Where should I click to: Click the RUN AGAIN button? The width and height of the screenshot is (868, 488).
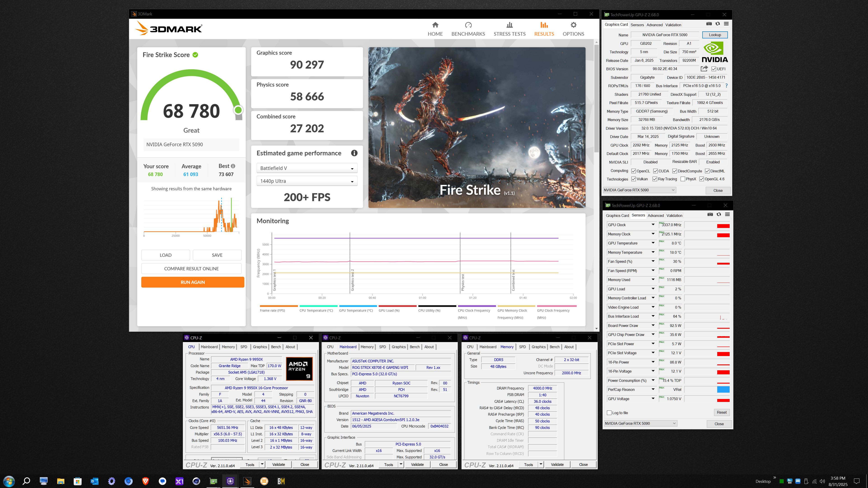pyautogui.click(x=192, y=282)
